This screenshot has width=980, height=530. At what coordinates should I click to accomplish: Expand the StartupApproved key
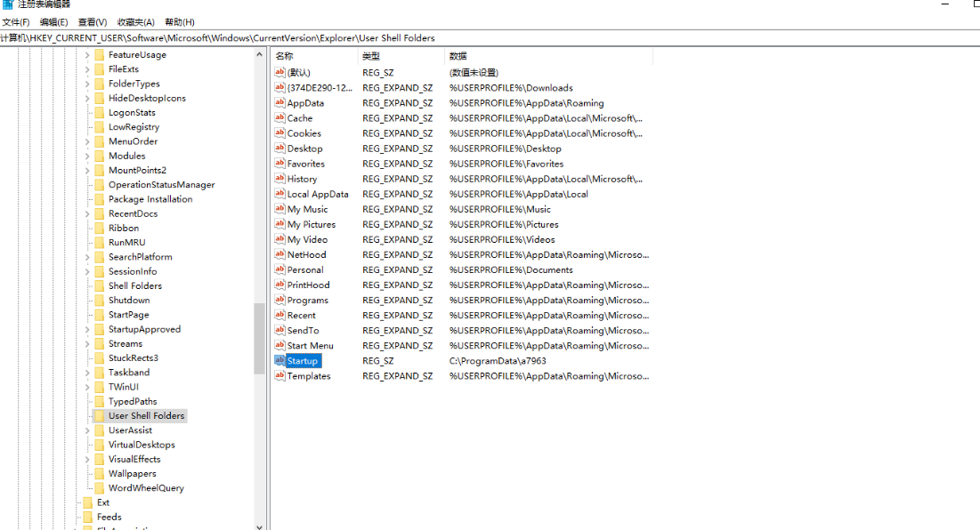(87, 329)
